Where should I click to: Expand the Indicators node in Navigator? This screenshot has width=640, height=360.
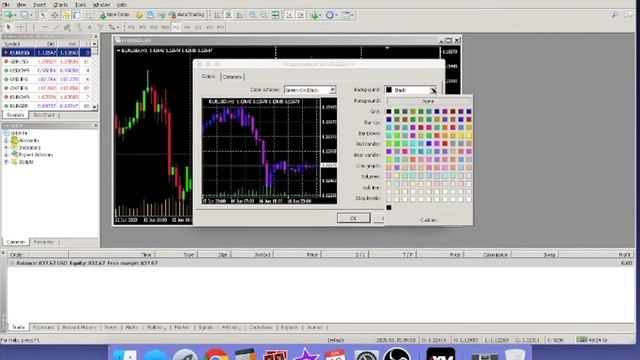point(6,148)
